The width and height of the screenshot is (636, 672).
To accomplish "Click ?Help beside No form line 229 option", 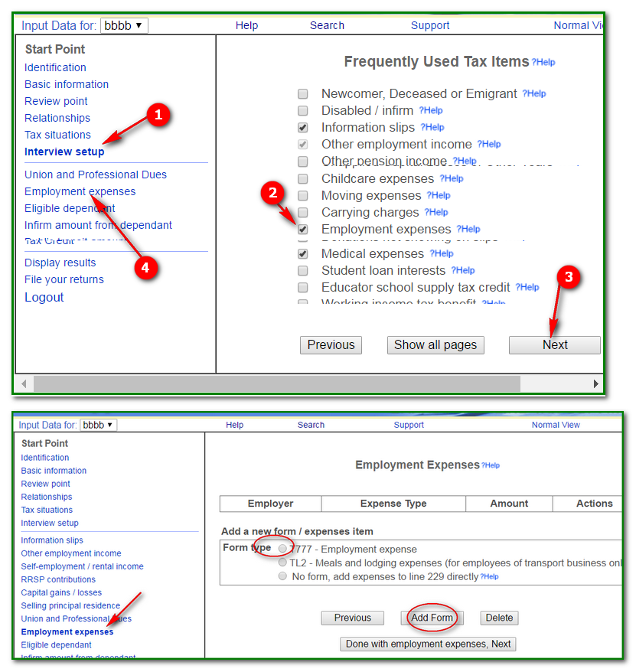I will tap(489, 576).
